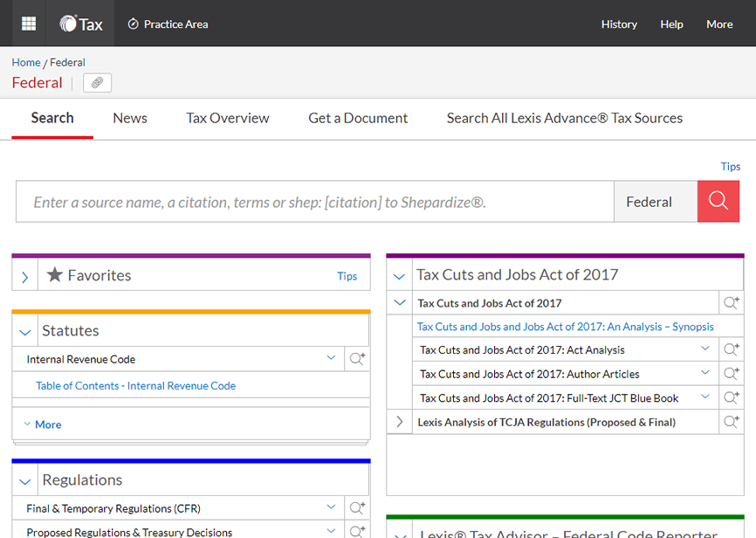Open Internal Revenue Code dropdown arrow
The height and width of the screenshot is (538, 756).
(x=331, y=358)
